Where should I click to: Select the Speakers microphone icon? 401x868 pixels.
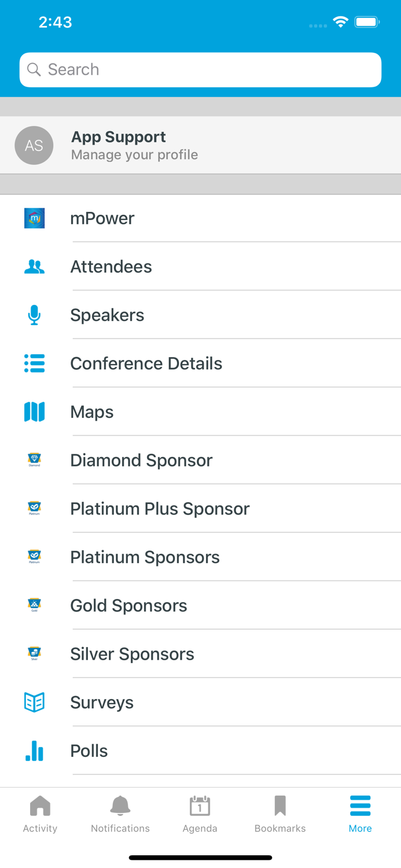click(x=34, y=315)
